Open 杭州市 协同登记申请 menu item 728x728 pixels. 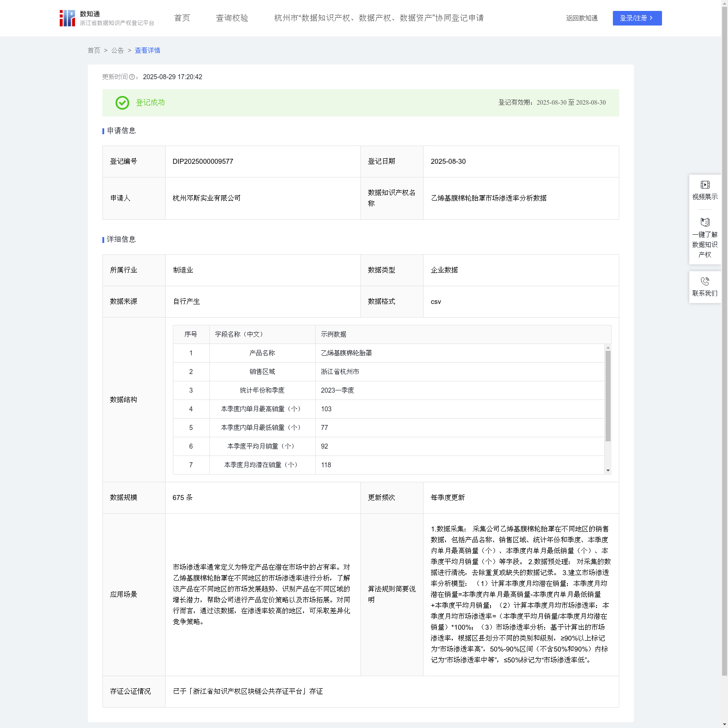click(x=379, y=18)
